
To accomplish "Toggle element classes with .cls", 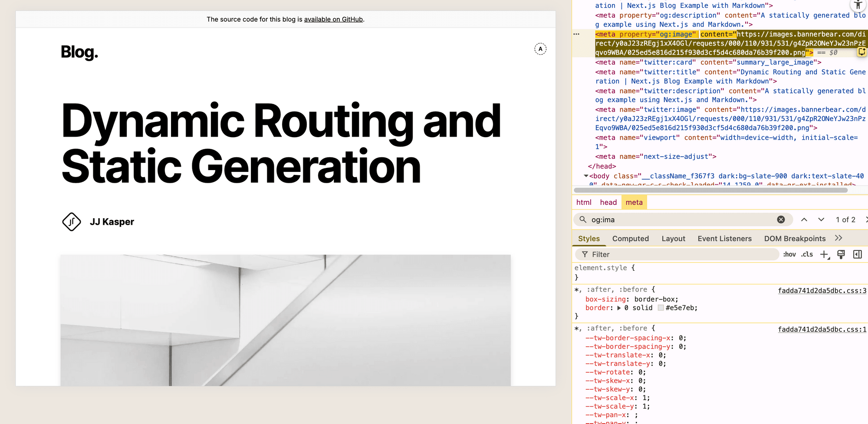I will pyautogui.click(x=807, y=254).
